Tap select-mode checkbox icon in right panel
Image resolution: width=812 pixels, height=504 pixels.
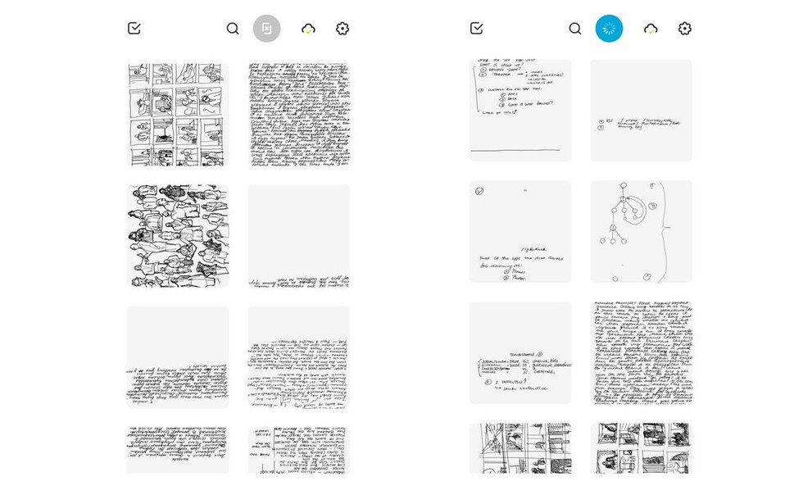pos(476,28)
